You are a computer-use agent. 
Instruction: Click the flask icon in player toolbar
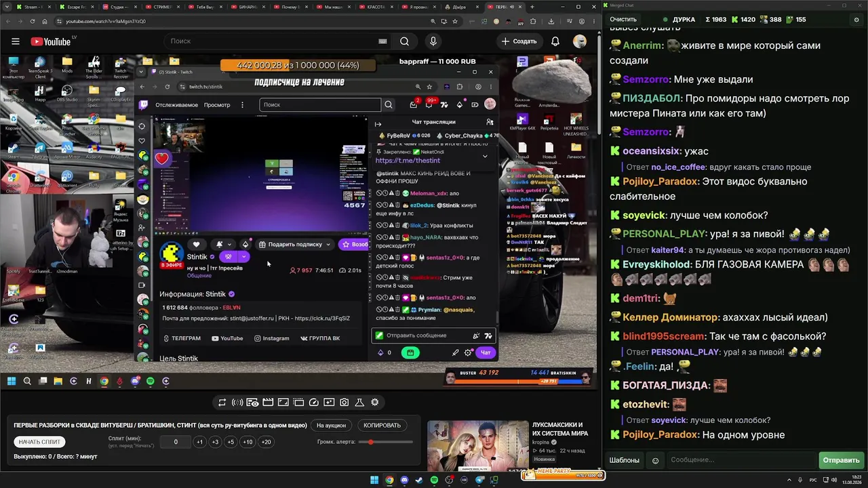pos(359,403)
